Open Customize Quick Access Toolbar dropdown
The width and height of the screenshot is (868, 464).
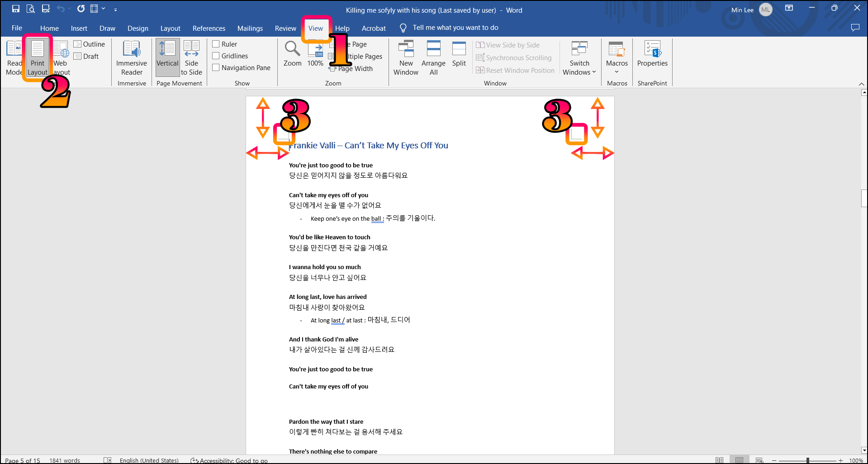pos(115,9)
